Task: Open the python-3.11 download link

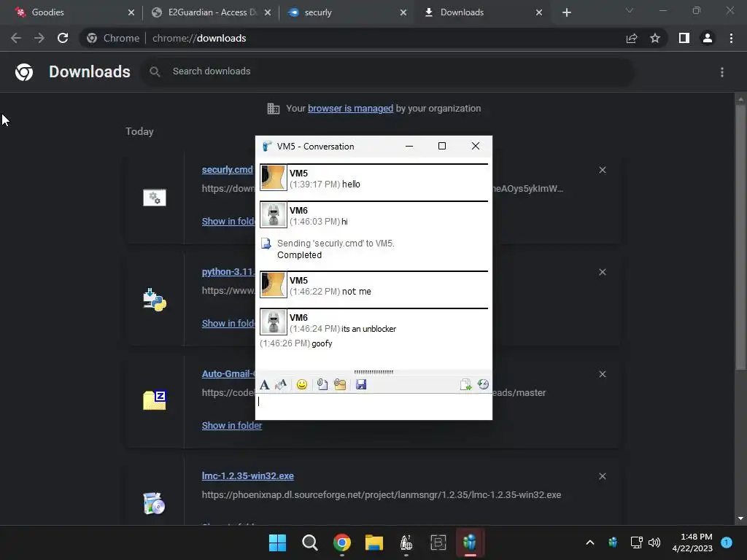Action: pos(228,272)
